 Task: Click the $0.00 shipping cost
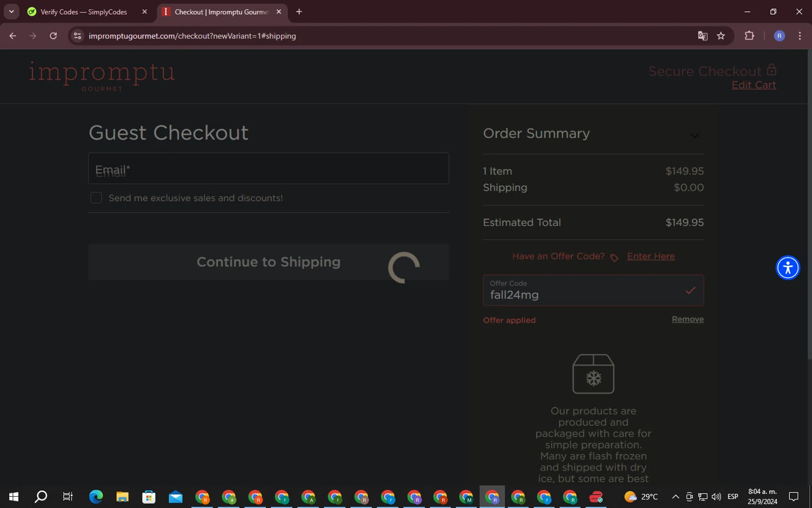[x=689, y=187]
